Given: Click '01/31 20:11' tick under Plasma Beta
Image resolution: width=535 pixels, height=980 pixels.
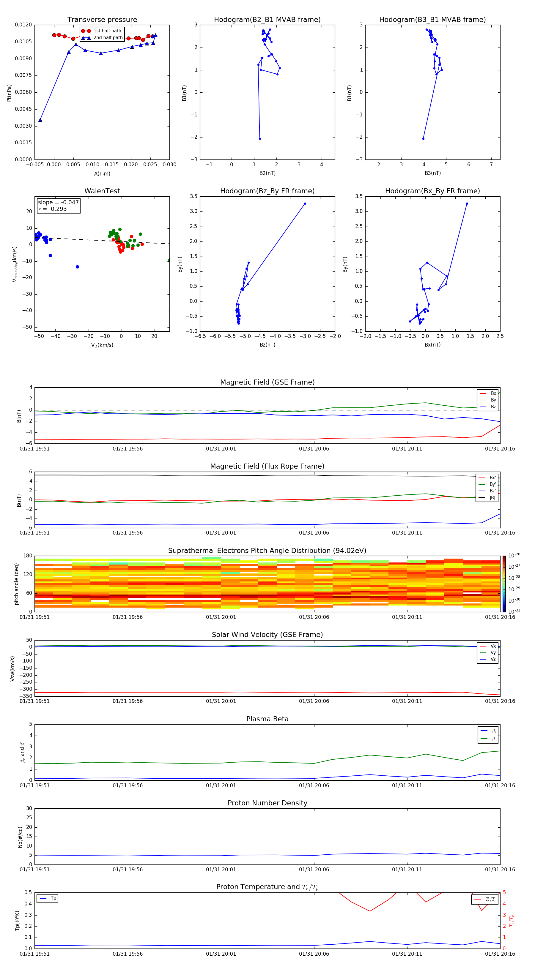Looking at the screenshot, I should (407, 785).
